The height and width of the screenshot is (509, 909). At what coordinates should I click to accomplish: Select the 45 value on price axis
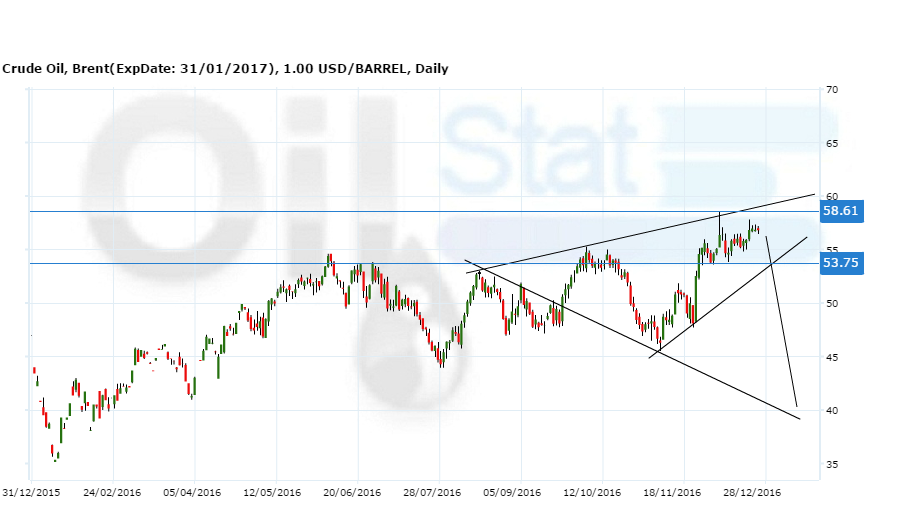click(831, 357)
